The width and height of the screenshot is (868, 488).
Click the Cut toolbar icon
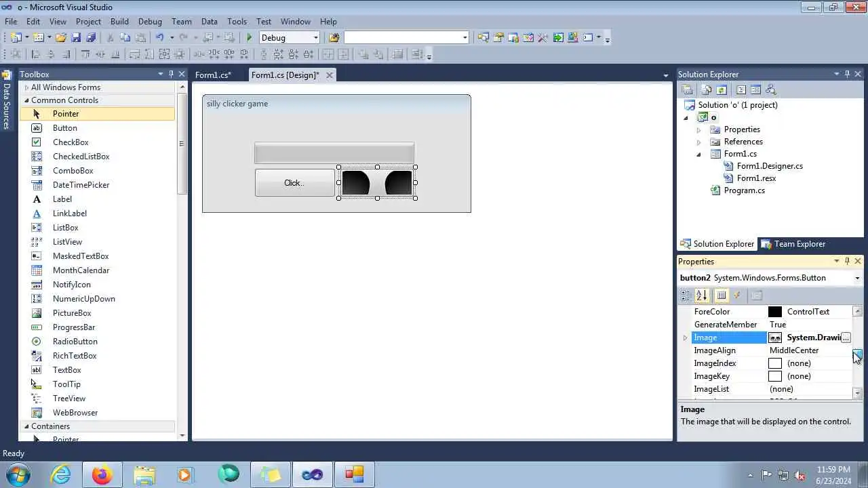[110, 38]
